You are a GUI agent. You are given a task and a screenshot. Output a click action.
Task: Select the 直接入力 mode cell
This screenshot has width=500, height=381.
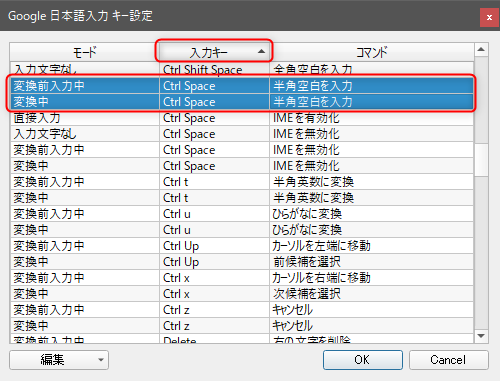coord(85,118)
